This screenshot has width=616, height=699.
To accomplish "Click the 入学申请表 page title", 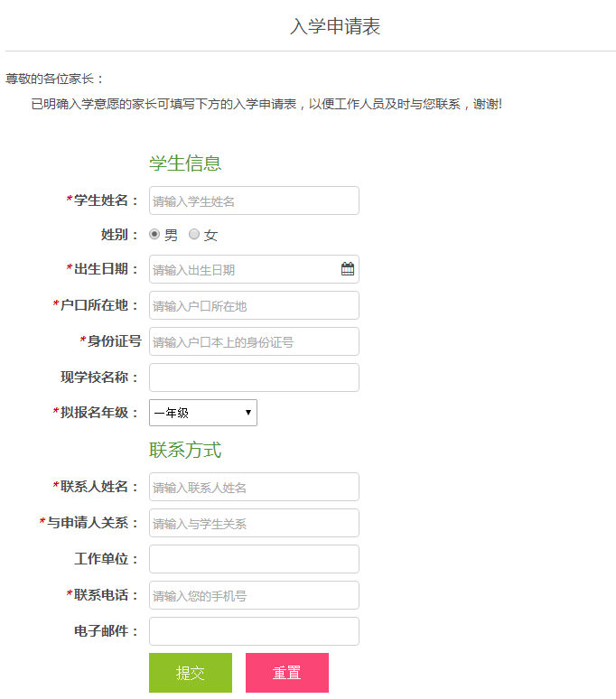I will 335,26.
